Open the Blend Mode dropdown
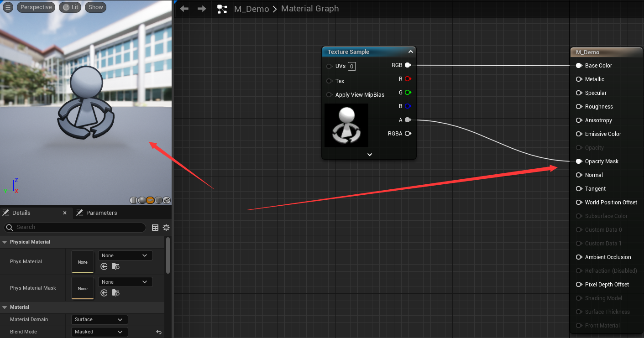This screenshot has height=338, width=644. pyautogui.click(x=99, y=332)
